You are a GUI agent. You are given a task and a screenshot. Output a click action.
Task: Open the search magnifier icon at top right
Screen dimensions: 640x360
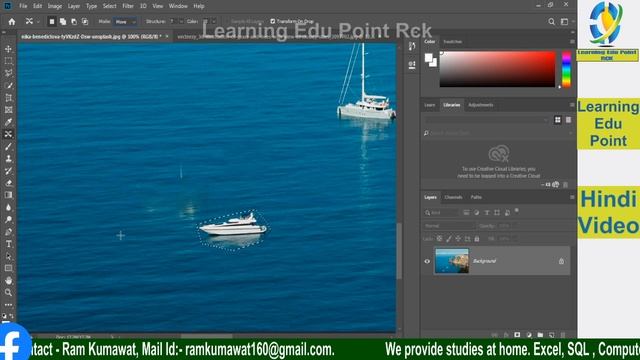[551, 22]
